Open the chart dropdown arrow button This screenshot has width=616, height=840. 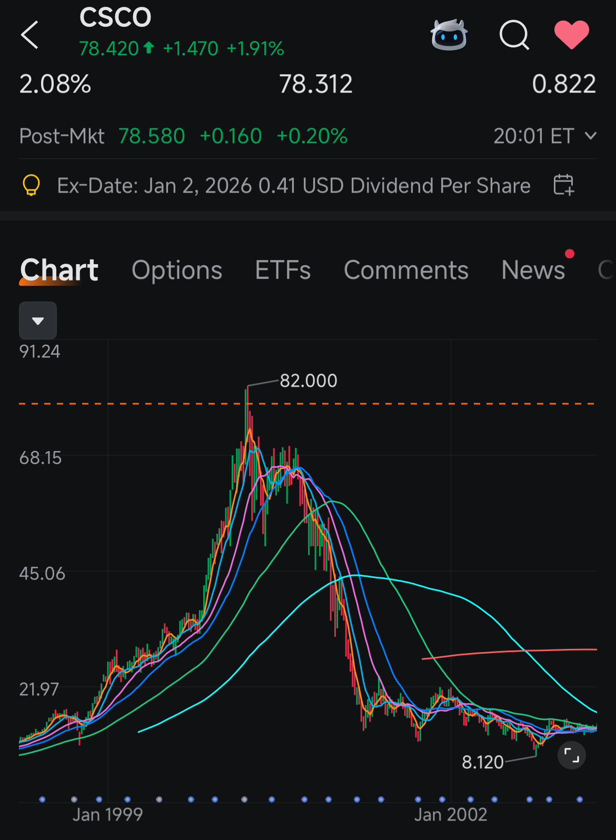[38, 321]
